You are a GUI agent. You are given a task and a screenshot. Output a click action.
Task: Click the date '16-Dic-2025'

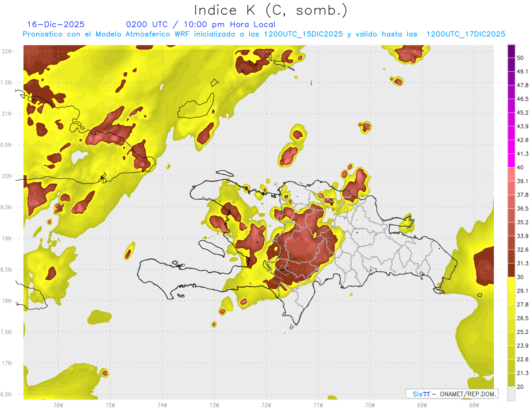click(56, 25)
